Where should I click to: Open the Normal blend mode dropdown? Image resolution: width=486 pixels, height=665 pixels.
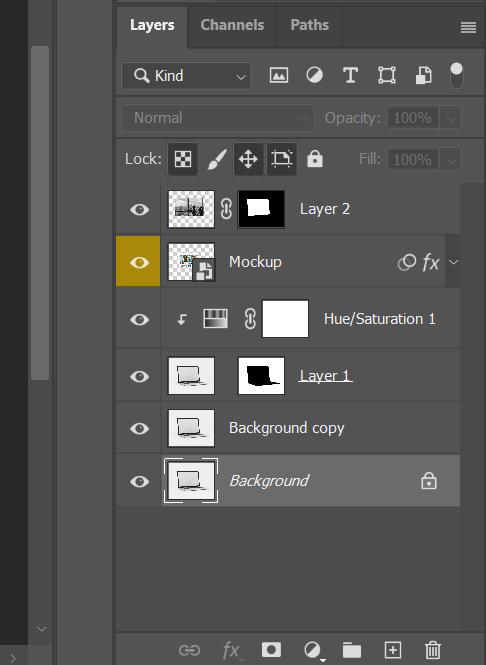click(x=218, y=117)
